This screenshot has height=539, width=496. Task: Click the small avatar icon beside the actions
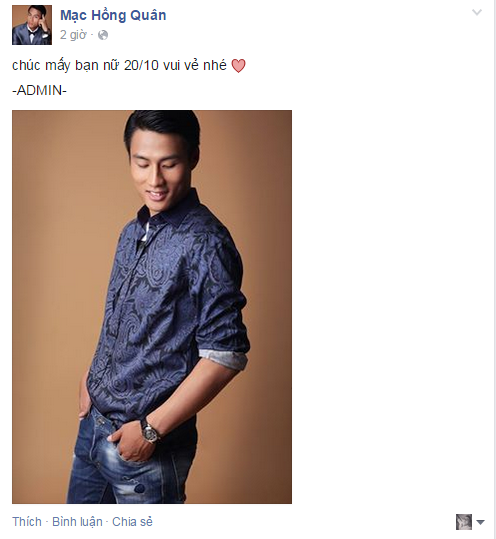[x=464, y=522]
